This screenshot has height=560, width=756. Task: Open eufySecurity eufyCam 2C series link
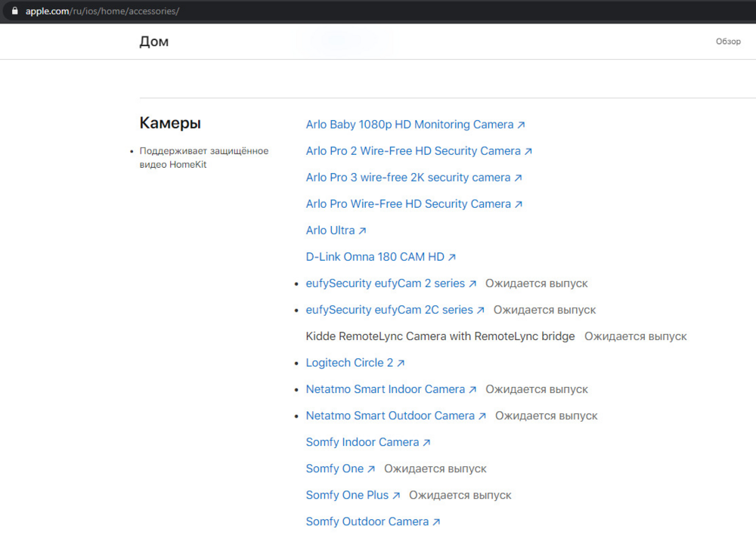(395, 310)
